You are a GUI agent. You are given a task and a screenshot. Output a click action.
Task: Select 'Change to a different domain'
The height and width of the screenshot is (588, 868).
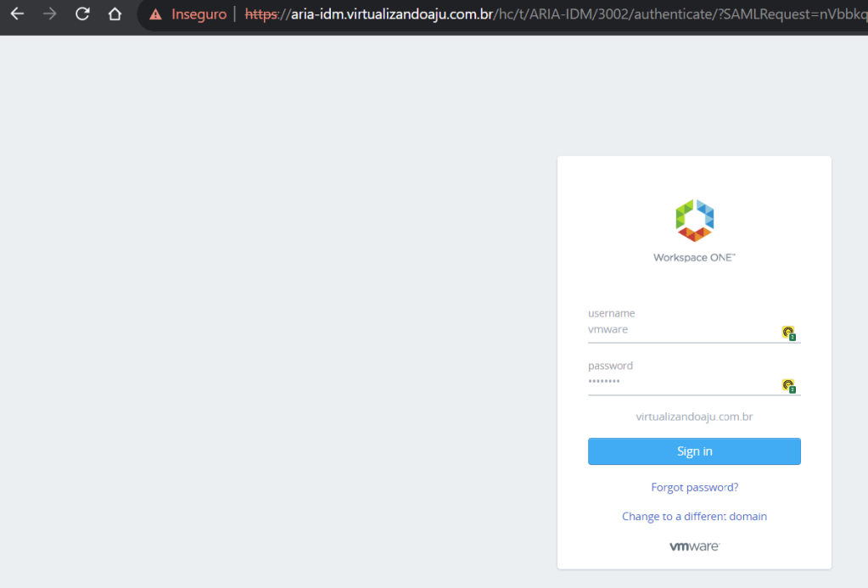pos(694,516)
